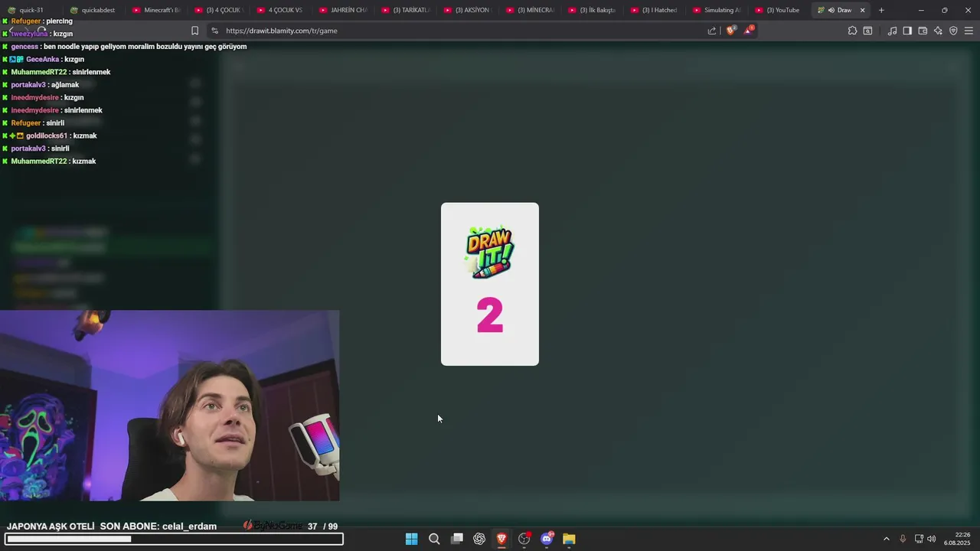Click portakalv3's ağlamak chat message

pyautogui.click(x=41, y=85)
